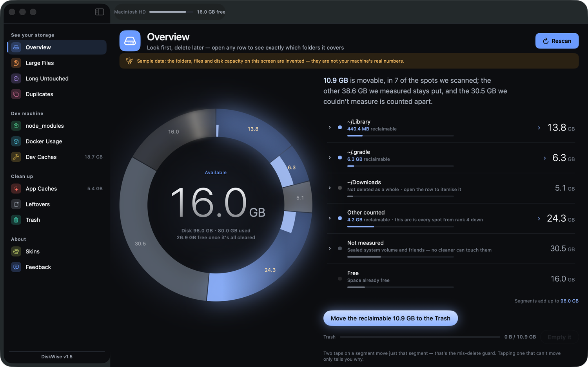Open Other counted detail arrow beside 24.3 GB
588x367 pixels.
click(539, 219)
